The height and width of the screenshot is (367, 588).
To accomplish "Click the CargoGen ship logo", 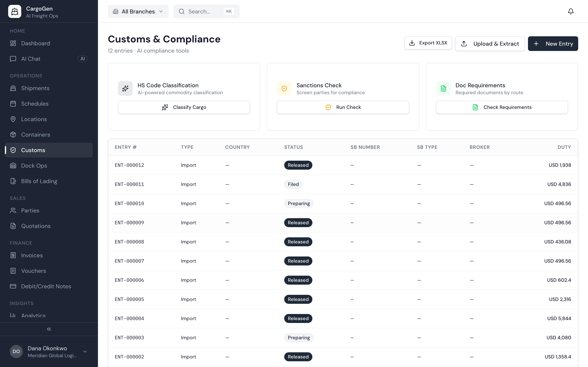I will coord(14,11).
